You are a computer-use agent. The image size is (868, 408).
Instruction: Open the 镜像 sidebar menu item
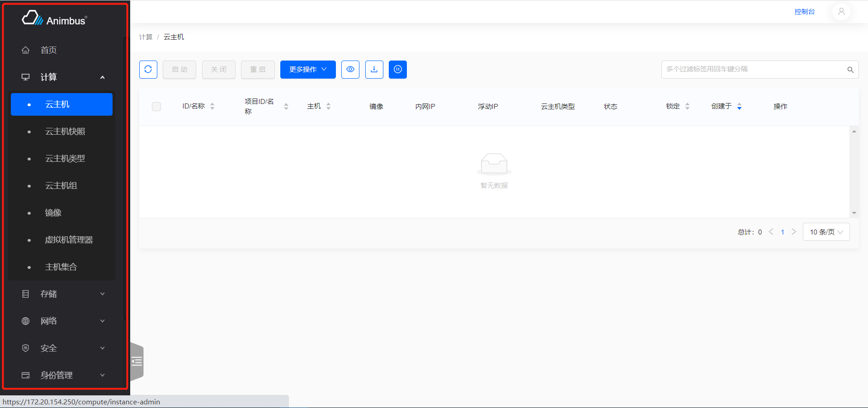53,212
